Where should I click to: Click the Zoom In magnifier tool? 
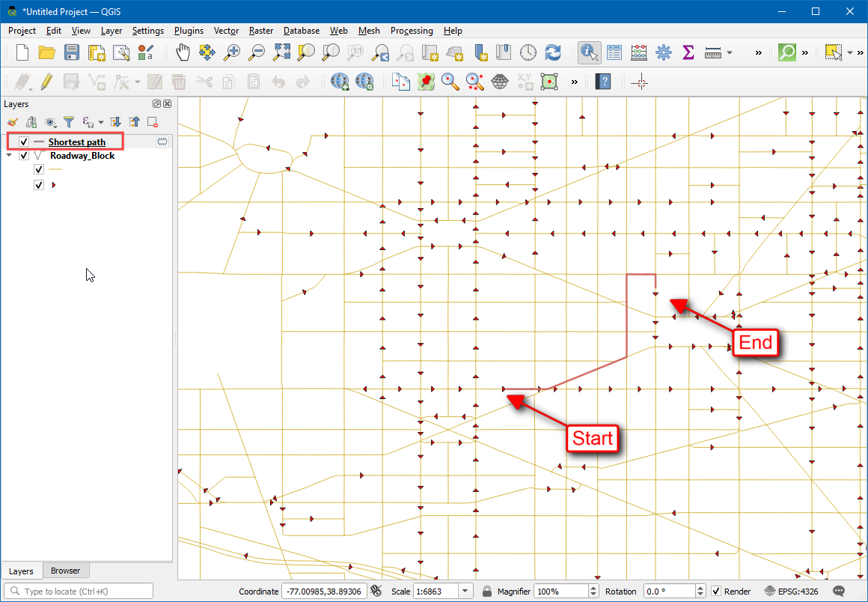(x=233, y=52)
